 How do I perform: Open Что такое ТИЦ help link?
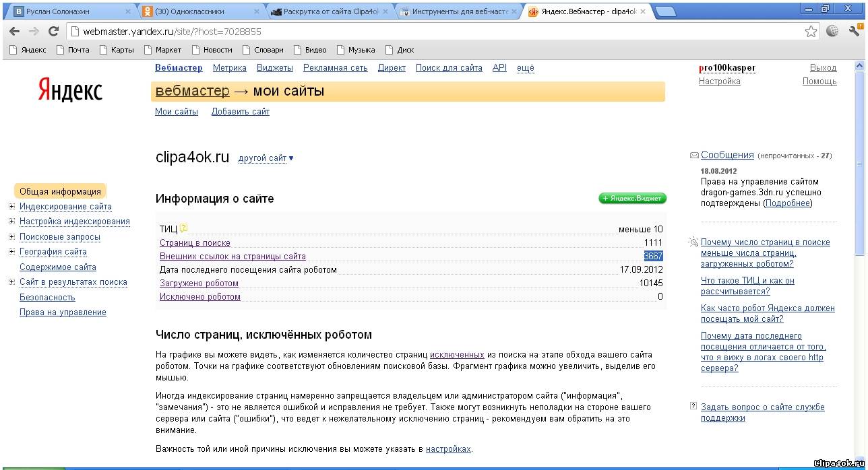[x=747, y=286]
